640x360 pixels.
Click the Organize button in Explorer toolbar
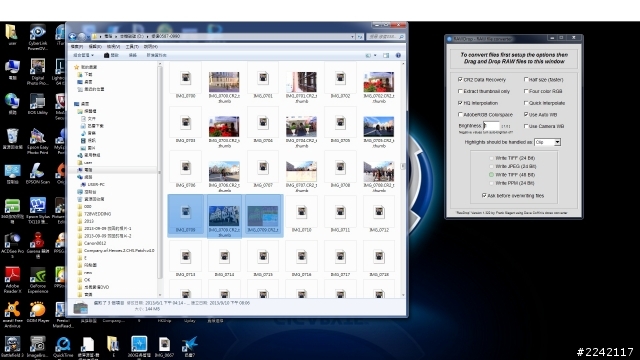[83, 55]
